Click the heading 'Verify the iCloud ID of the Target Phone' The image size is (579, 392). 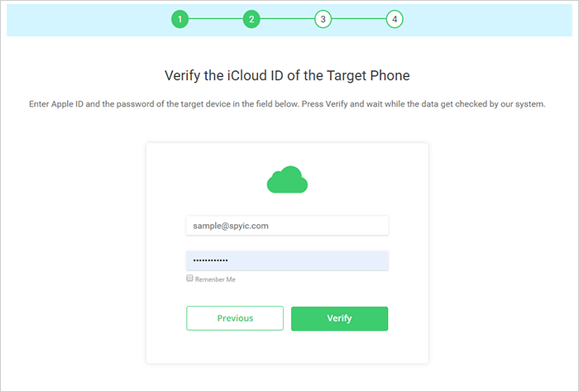click(287, 75)
